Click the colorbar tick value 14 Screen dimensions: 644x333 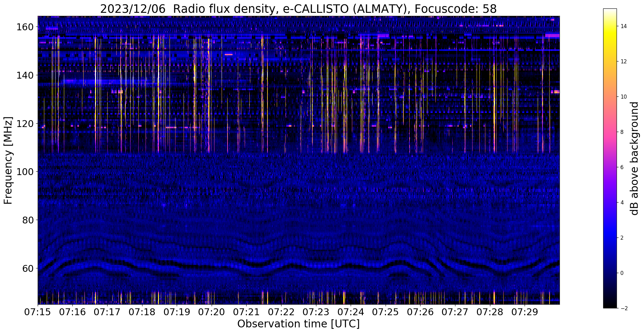[624, 26]
